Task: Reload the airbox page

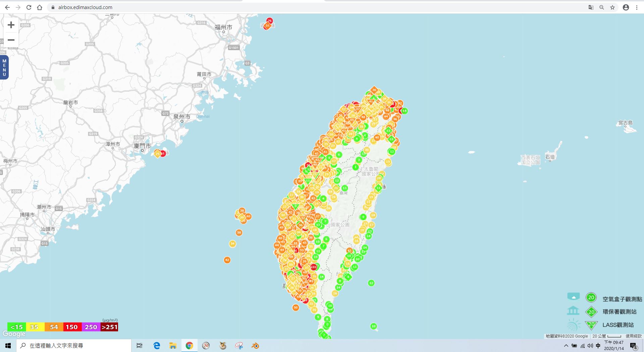Action: point(29,7)
